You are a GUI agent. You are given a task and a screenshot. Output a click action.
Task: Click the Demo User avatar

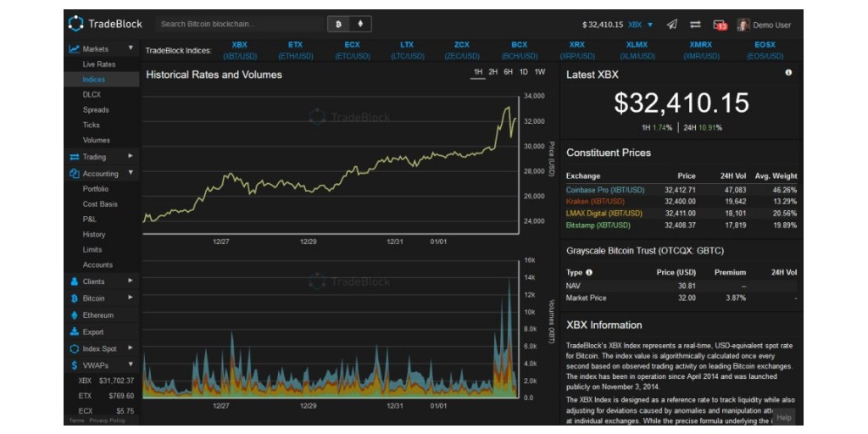point(743,25)
